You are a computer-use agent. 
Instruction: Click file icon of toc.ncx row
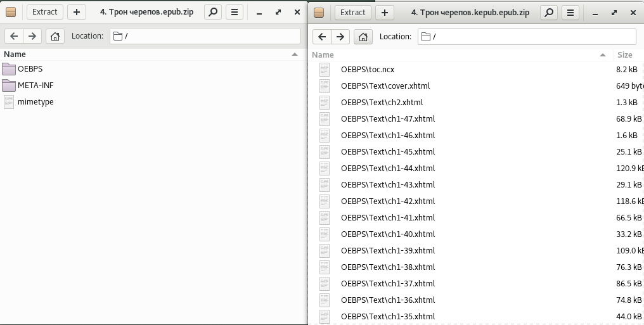(x=325, y=69)
